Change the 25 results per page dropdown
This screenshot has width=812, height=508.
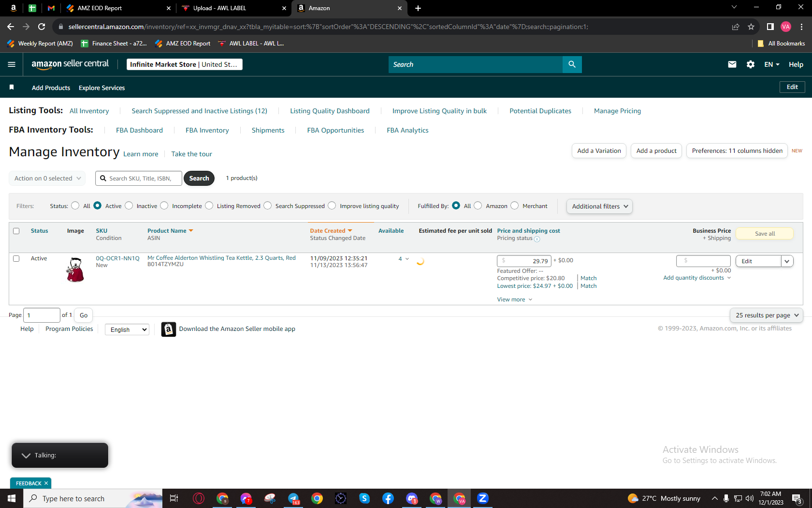766,315
